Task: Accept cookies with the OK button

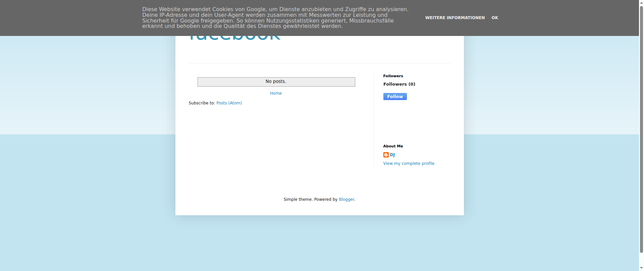Action: click(495, 18)
